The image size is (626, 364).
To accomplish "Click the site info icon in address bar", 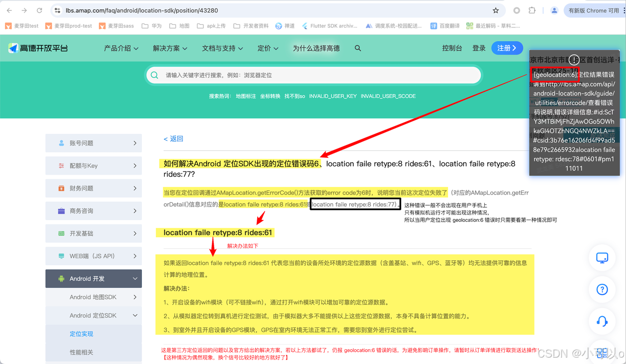I will (x=57, y=10).
